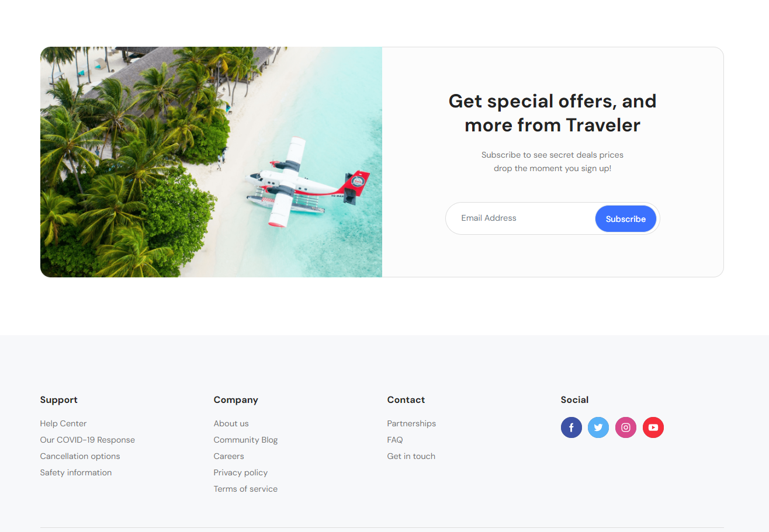Select the Careers footer link
The width and height of the screenshot is (769, 532).
tap(228, 456)
